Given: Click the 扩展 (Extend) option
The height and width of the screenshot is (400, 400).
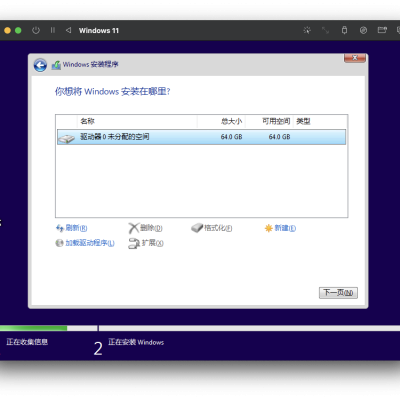Looking at the screenshot, I should pyautogui.click(x=152, y=243).
